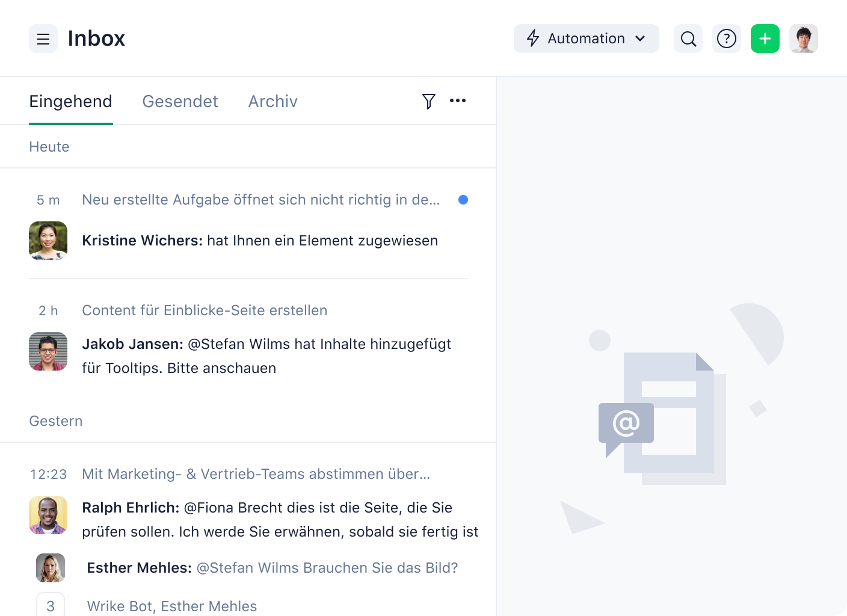847x616 pixels.
Task: Click Kristine Wichers' avatar
Action: click(x=48, y=241)
